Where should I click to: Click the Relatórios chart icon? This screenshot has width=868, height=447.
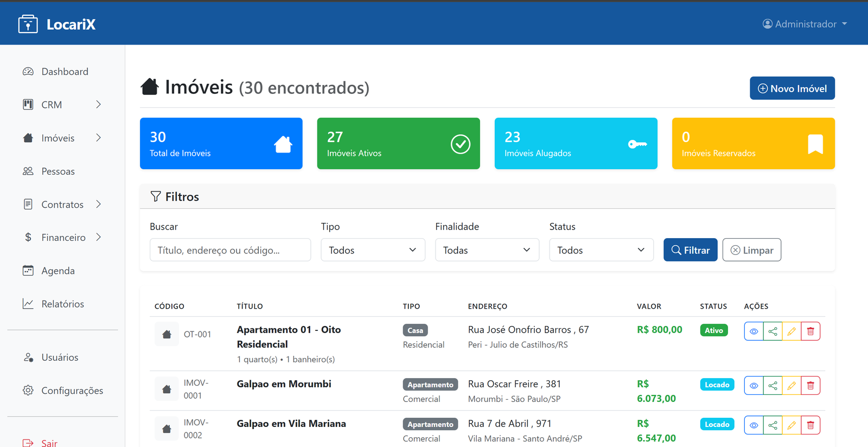click(x=28, y=304)
